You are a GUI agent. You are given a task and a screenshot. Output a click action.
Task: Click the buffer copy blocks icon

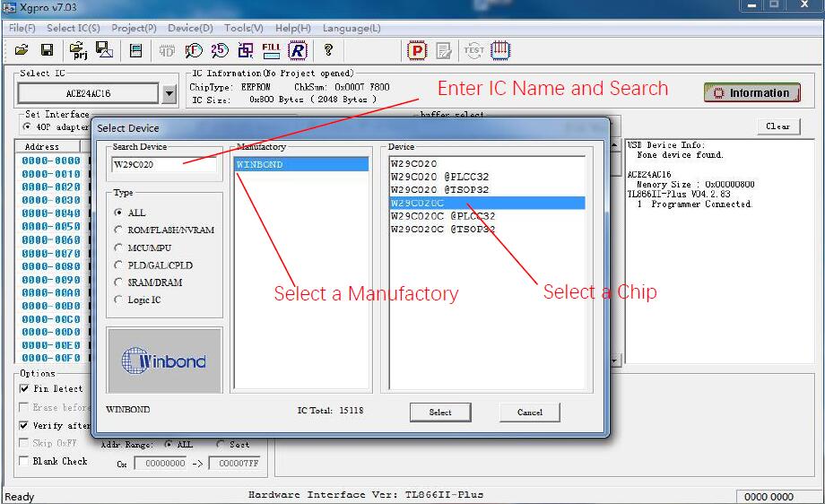click(245, 50)
